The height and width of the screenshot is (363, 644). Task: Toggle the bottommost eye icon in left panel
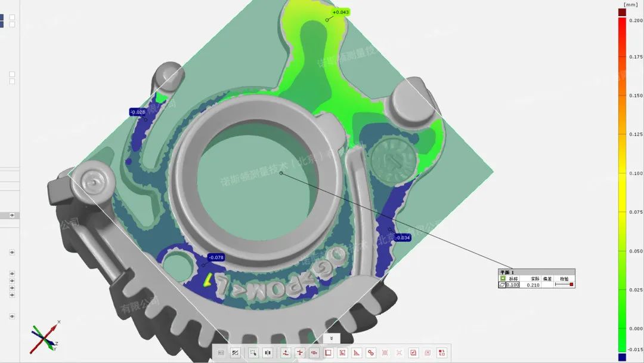coord(11,316)
